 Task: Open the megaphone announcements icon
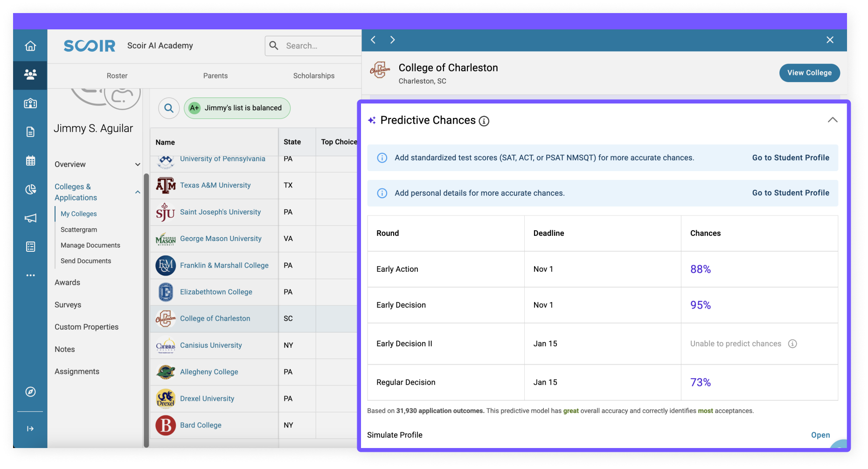point(30,218)
